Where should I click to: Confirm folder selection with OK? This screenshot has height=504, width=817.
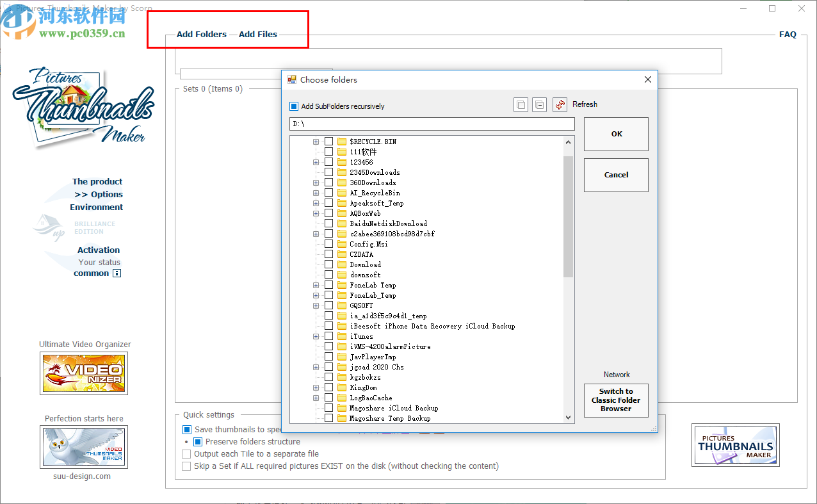[616, 134]
